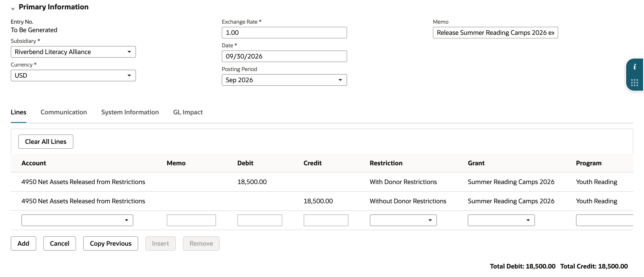Viewport: 644px width, 277px height.
Task: Click the Clear All Lines button
Action: pos(46,142)
